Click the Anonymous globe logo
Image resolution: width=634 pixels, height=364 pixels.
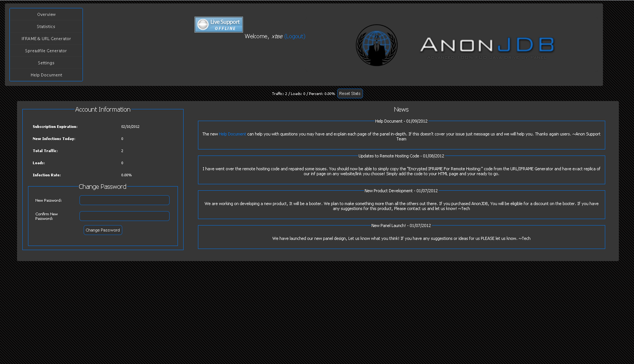tap(377, 45)
